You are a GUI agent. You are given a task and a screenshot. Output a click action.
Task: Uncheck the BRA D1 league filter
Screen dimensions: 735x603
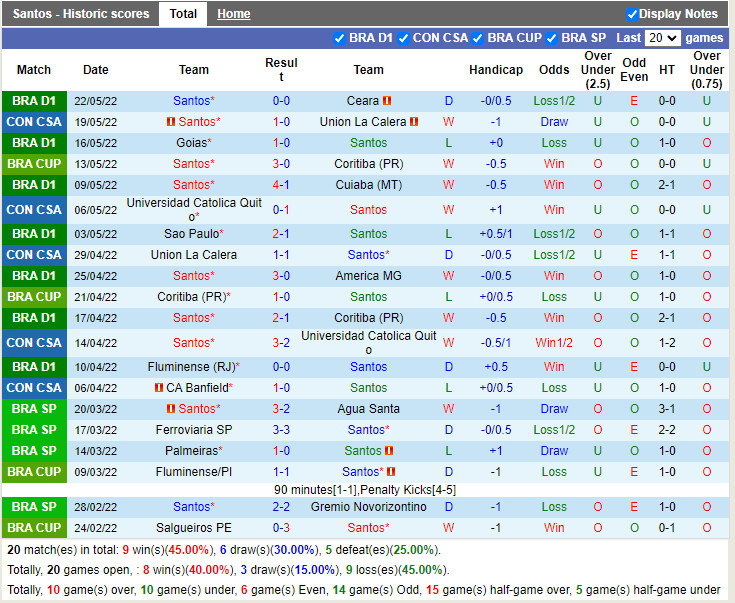click(x=340, y=38)
